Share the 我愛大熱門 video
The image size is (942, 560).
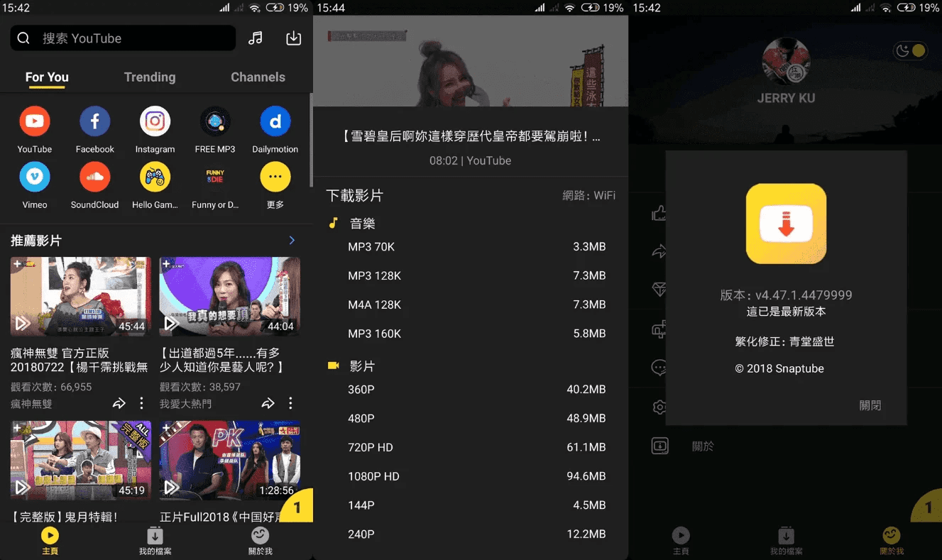268,403
